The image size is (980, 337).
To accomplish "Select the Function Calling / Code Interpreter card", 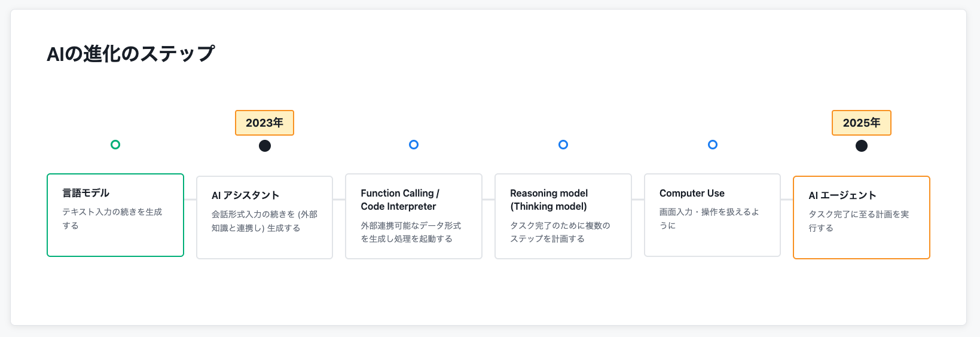I will click(x=414, y=251).
